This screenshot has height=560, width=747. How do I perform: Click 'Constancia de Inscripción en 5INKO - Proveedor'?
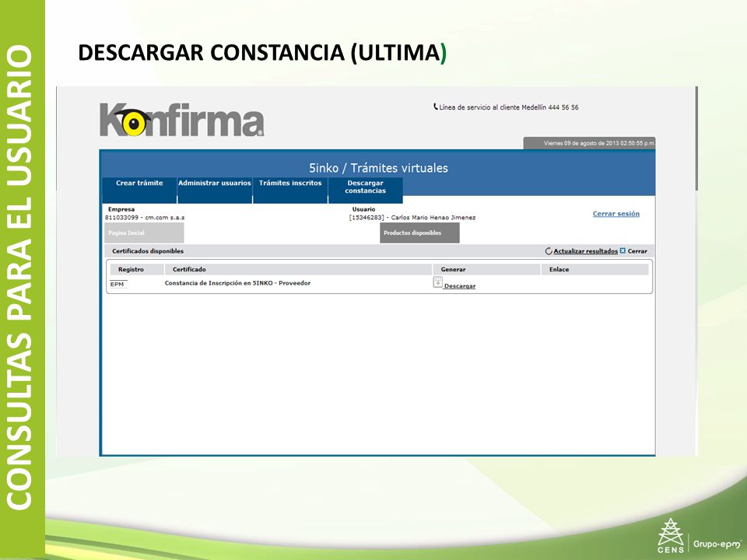[x=238, y=283]
